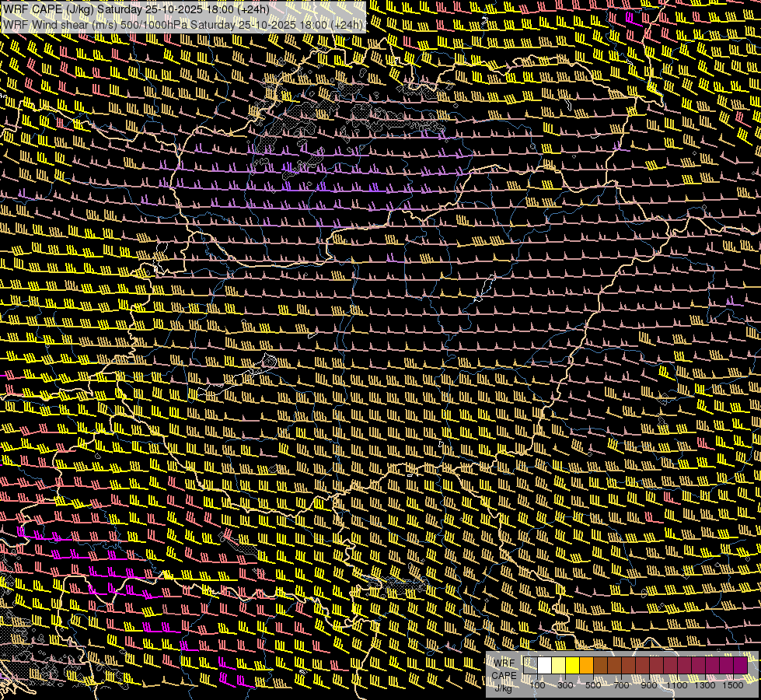This screenshot has height=700, width=761.
Task: Select the orange 400–500 CAPE swatch
Action: [x=586, y=666]
